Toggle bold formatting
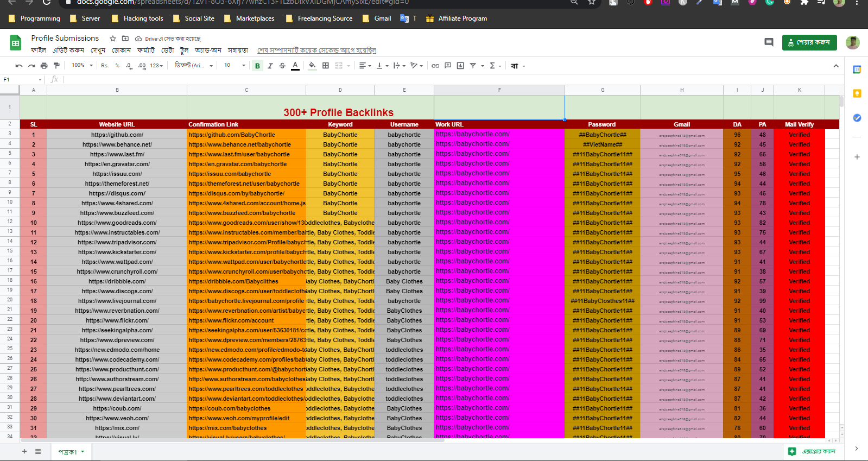868x461 pixels. pos(257,66)
